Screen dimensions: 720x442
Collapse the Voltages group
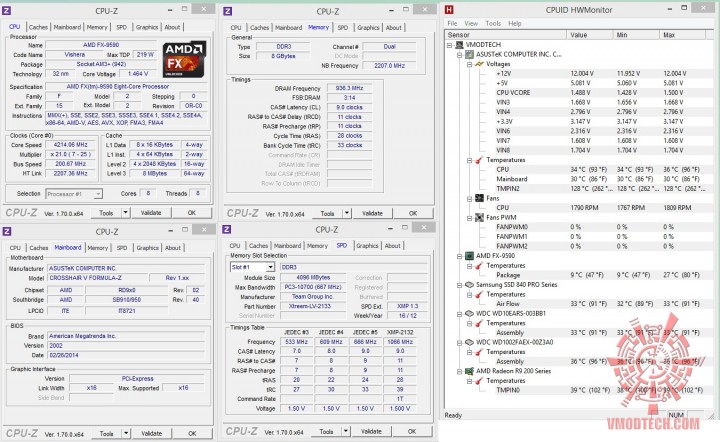[x=470, y=64]
